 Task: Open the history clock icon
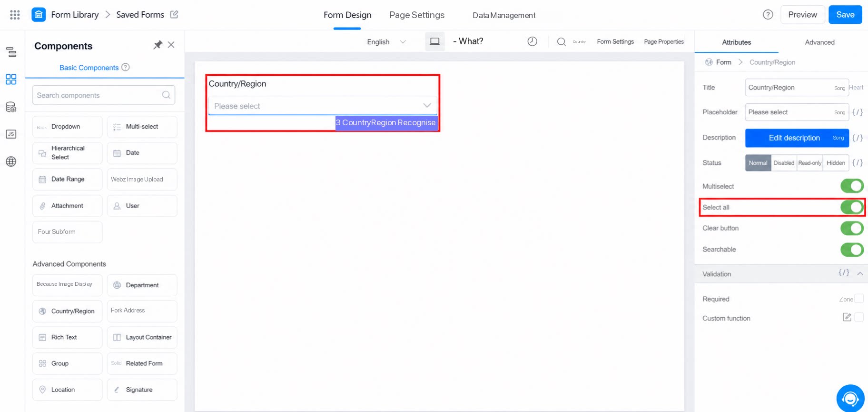coord(532,41)
